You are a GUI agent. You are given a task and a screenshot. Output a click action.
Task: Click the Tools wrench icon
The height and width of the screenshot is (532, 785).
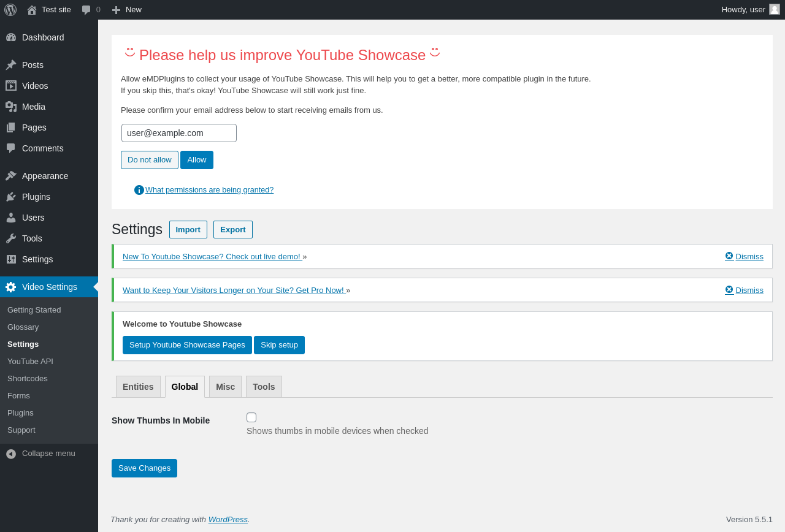11,238
